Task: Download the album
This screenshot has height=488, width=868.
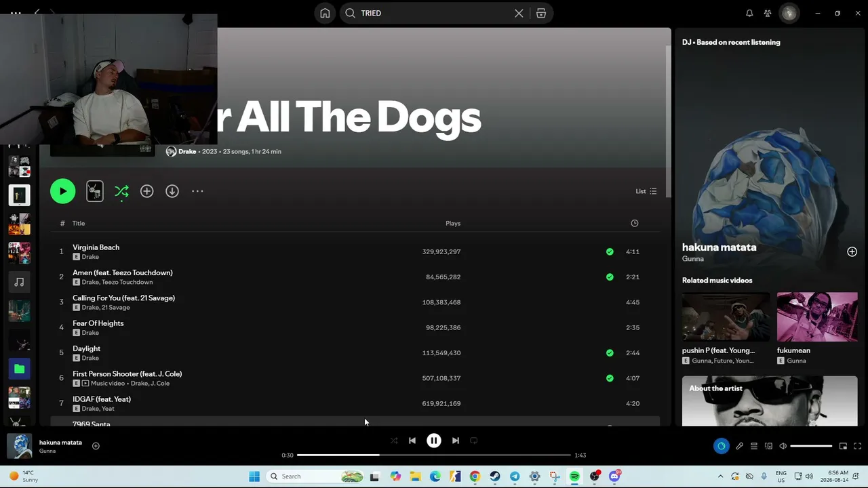Action: [x=172, y=191]
